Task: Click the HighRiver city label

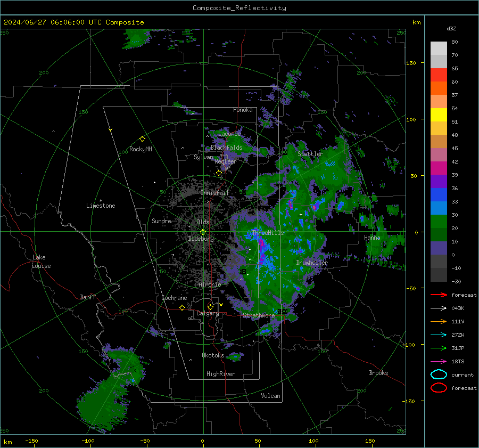Action: 221,374
